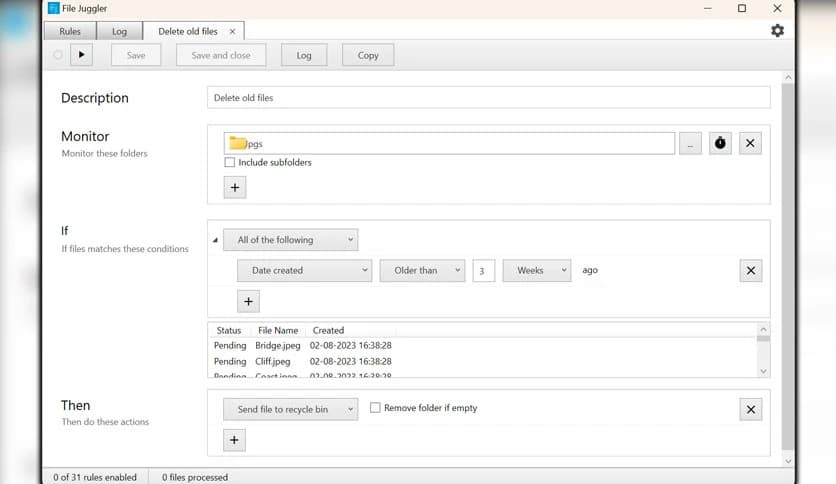
Task: Sort by Status column header
Action: (229, 330)
